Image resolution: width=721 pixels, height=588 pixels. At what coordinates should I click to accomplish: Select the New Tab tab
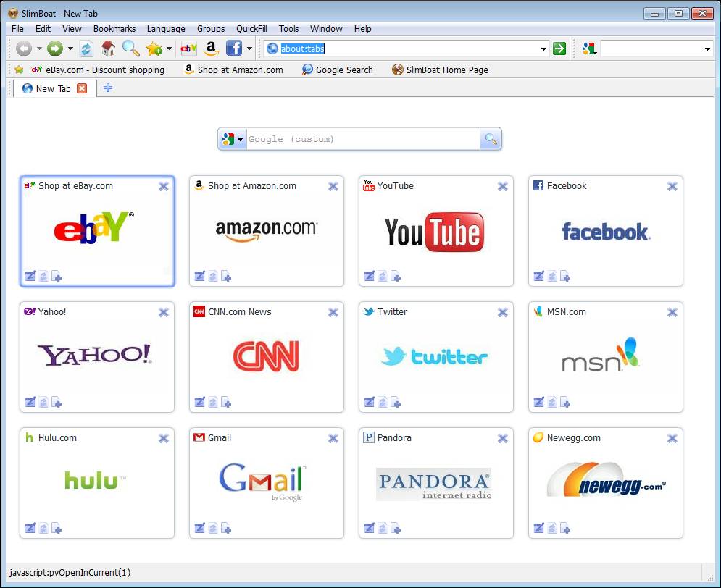tap(54, 88)
